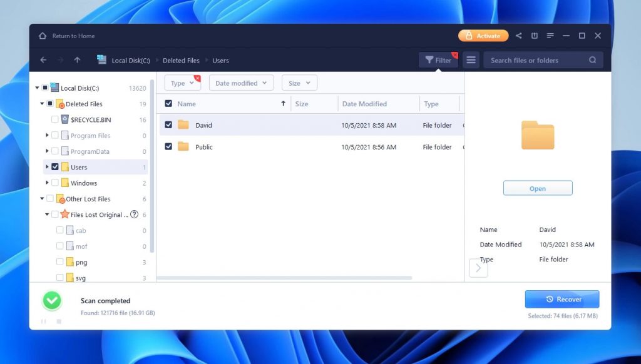Click the share icon in the title bar
Image resolution: width=641 pixels, height=364 pixels.
click(x=518, y=36)
